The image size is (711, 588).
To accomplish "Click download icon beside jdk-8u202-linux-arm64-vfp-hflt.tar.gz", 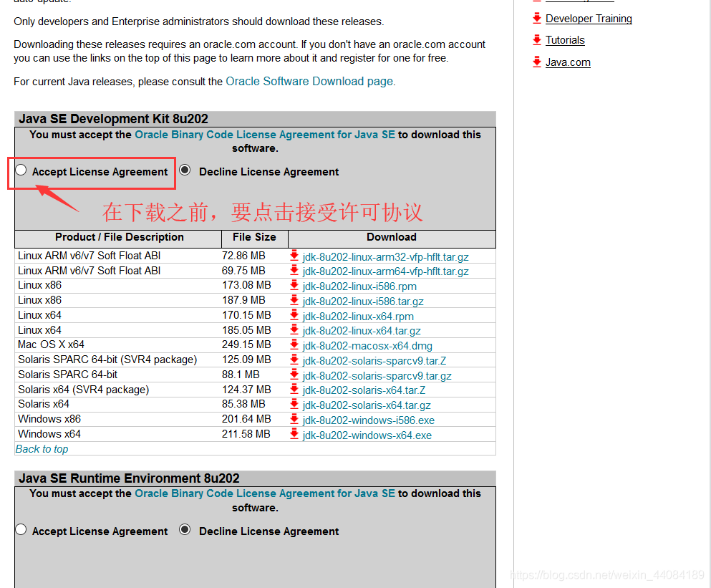I will tap(294, 271).
